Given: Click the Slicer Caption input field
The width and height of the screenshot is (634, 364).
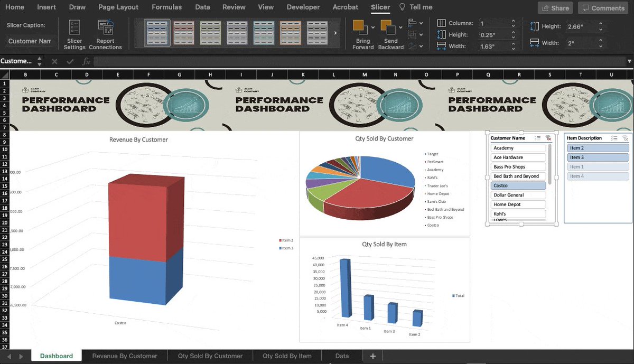Looking at the screenshot, I should tap(30, 41).
